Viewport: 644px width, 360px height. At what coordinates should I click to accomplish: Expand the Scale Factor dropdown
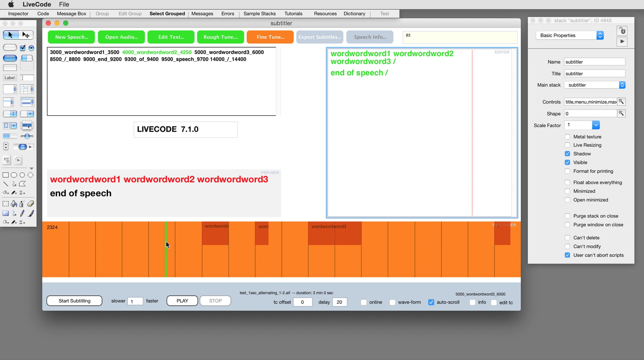(582, 125)
